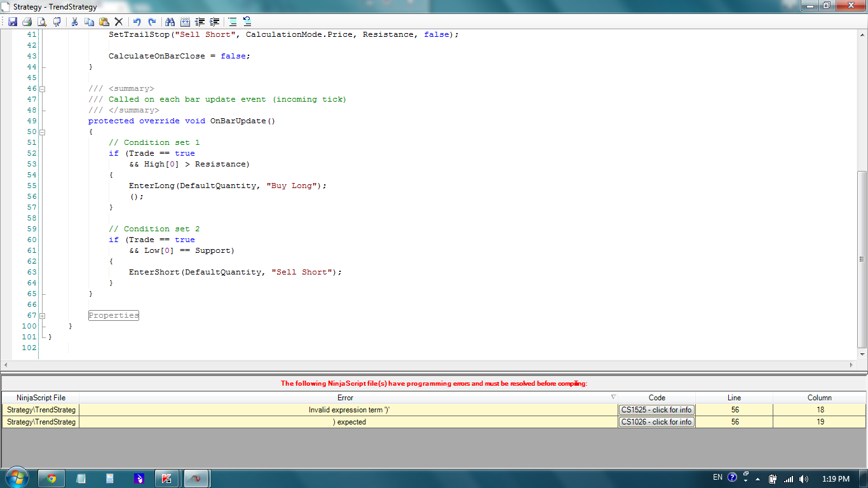Image resolution: width=868 pixels, height=488 pixels.
Task: Open Notepad from the taskbar
Action: click(81, 478)
